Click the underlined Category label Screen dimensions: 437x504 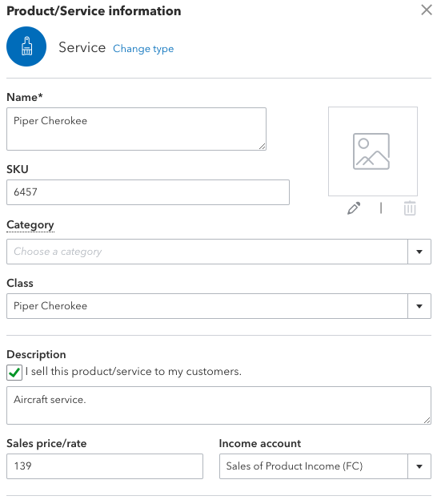click(x=30, y=224)
